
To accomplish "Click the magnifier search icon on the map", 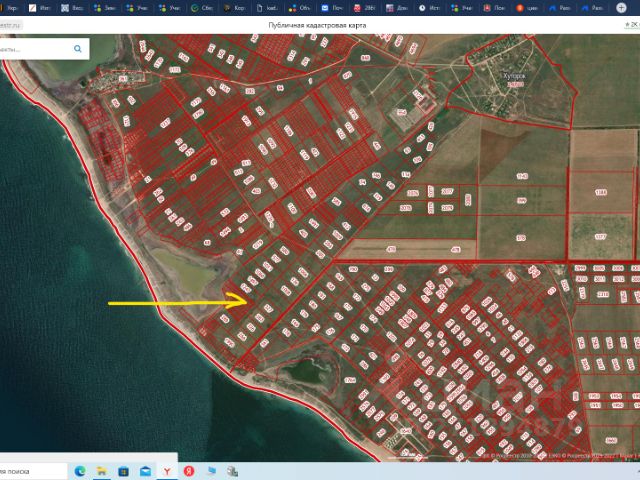I will pos(78,49).
